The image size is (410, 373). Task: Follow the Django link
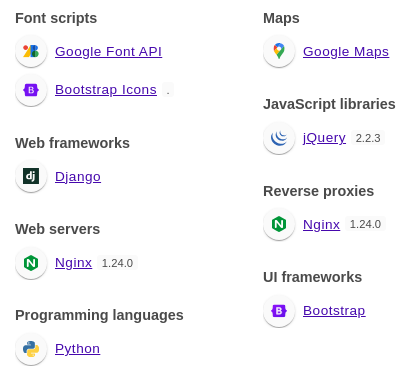pyautogui.click(x=78, y=177)
